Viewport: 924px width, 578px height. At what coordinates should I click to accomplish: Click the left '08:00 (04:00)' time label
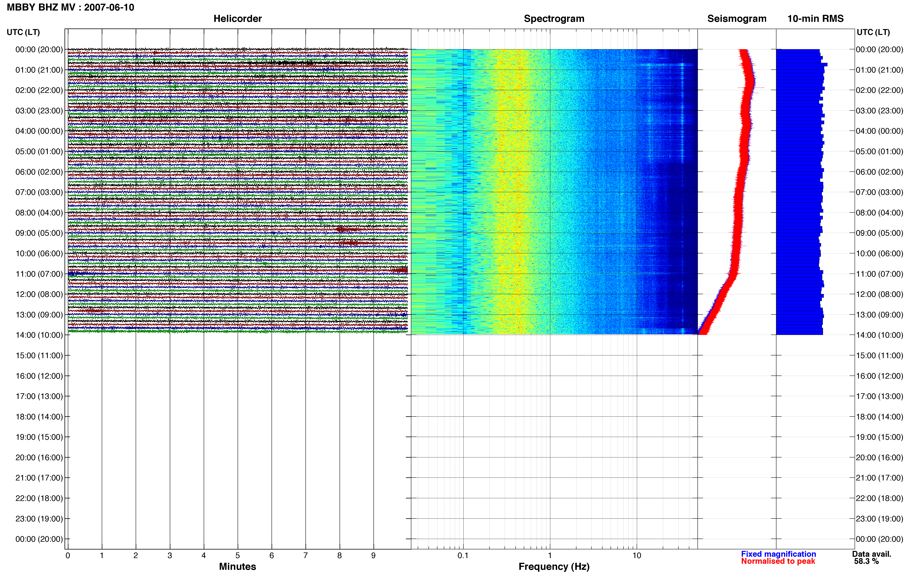coord(39,213)
